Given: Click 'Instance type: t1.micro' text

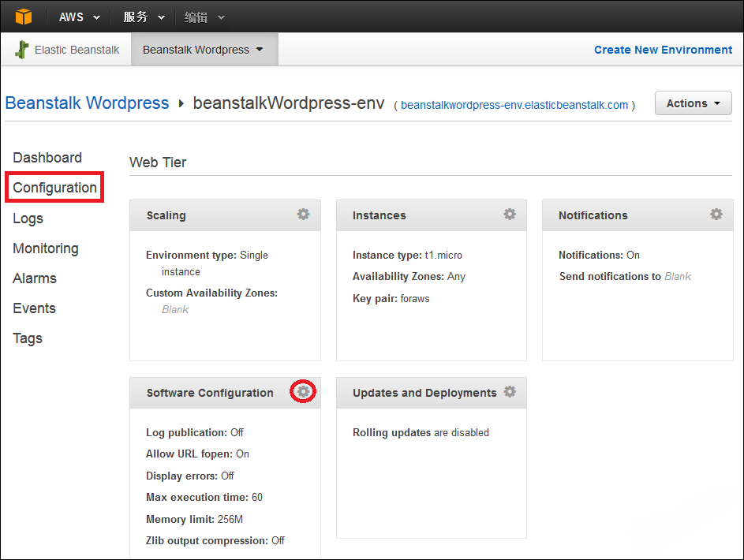Looking at the screenshot, I should [407, 255].
